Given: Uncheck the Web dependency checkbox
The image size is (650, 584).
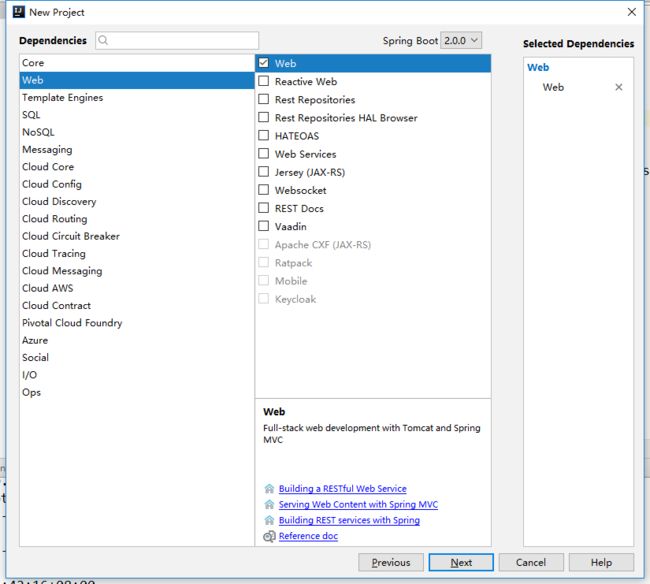Looking at the screenshot, I should 264,63.
